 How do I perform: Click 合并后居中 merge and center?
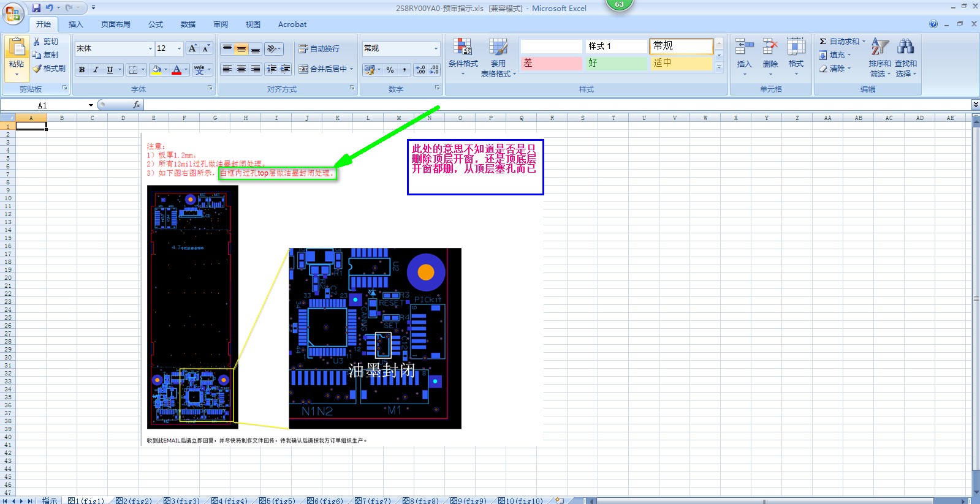323,69
